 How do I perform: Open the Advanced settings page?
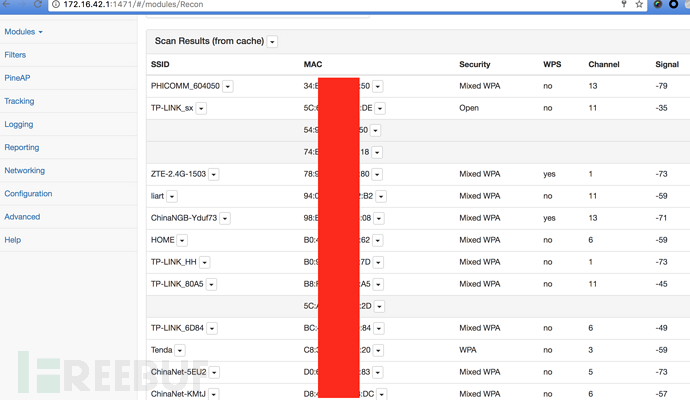point(22,217)
